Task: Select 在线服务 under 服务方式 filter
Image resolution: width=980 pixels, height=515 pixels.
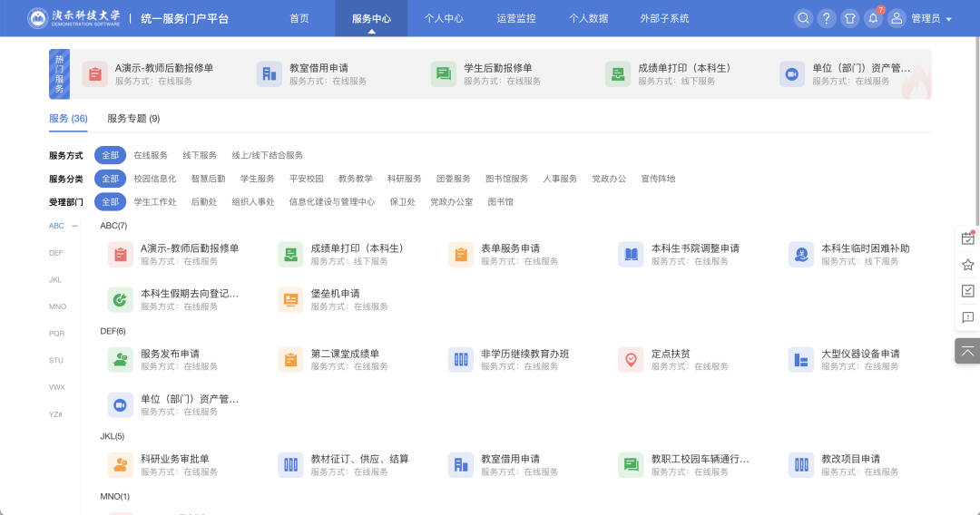Action: click(151, 155)
